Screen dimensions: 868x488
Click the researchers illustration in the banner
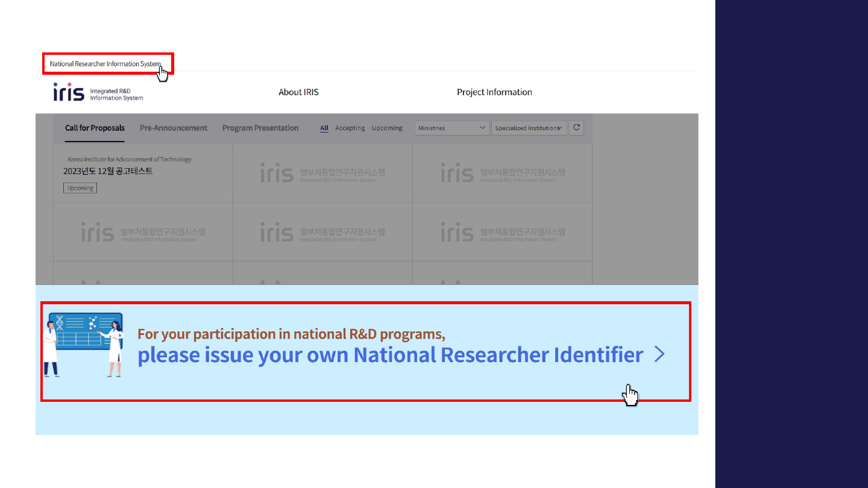point(84,345)
